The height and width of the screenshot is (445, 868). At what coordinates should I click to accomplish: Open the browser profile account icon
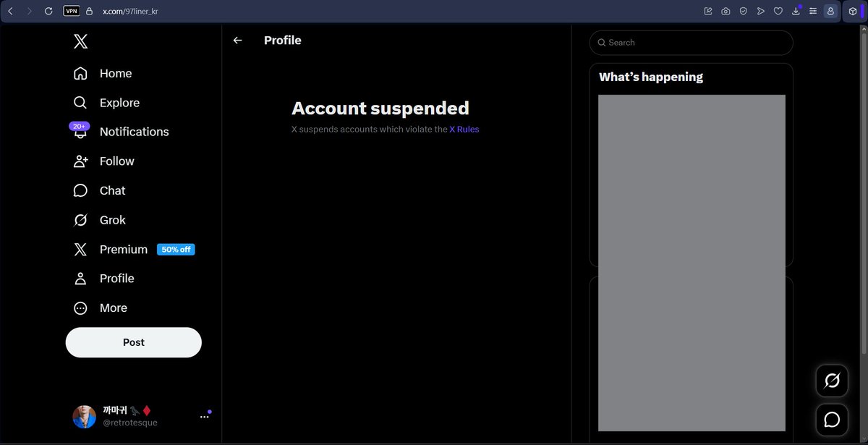[x=830, y=11]
